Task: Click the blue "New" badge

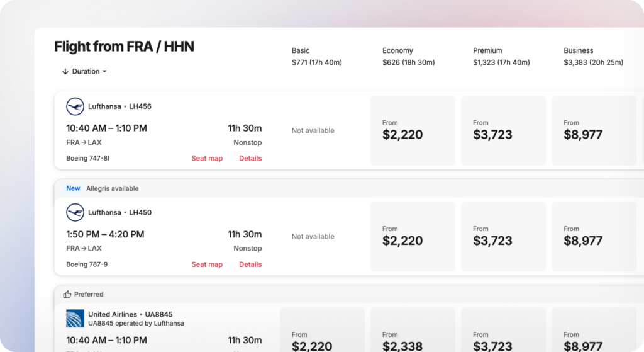Action: click(x=73, y=188)
